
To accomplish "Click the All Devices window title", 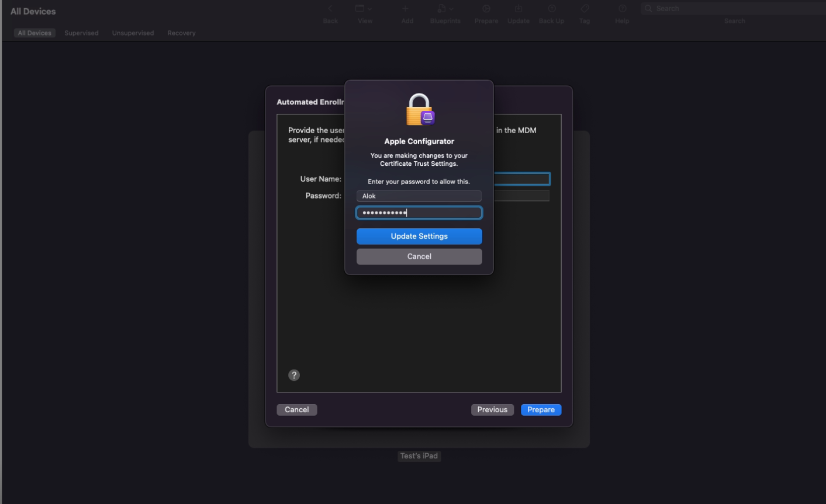I will point(33,11).
